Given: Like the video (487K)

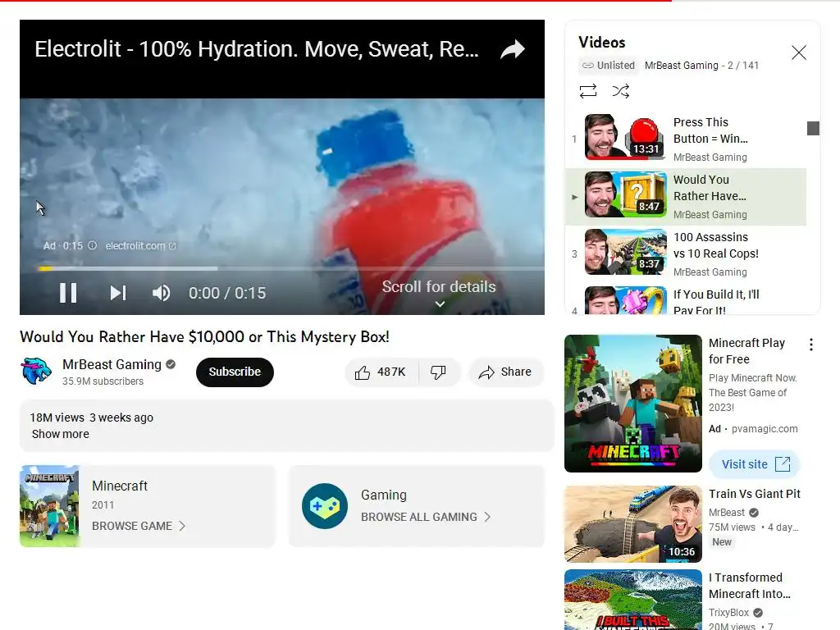Looking at the screenshot, I should 381,372.
